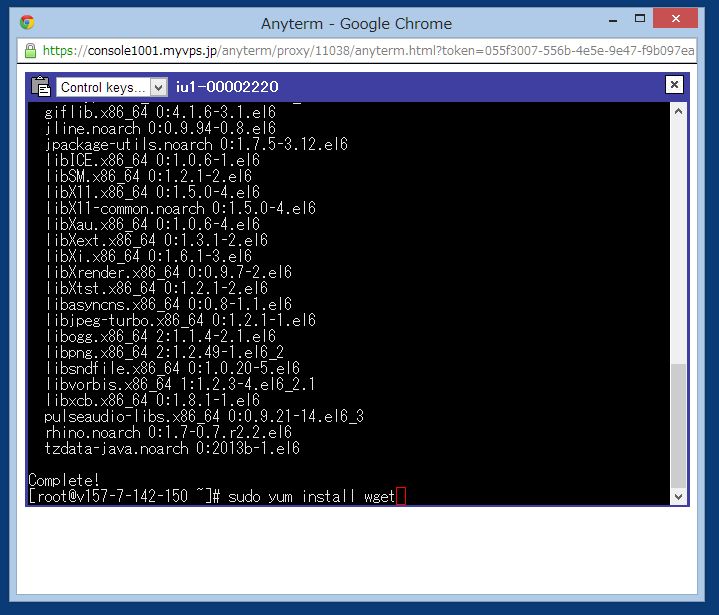Click the line giflib.x86_64 0:4.1.6-3.1.el6
719x615 pixels.
pos(160,112)
